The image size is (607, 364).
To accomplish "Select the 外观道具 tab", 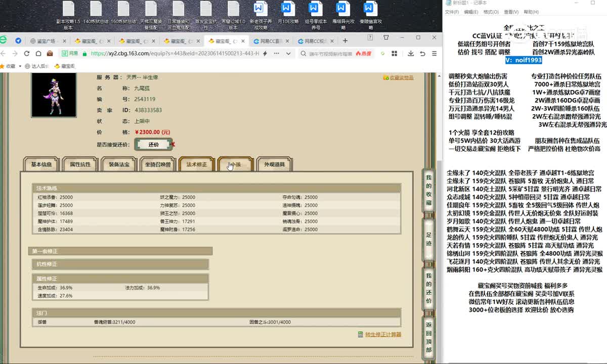I will [274, 164].
